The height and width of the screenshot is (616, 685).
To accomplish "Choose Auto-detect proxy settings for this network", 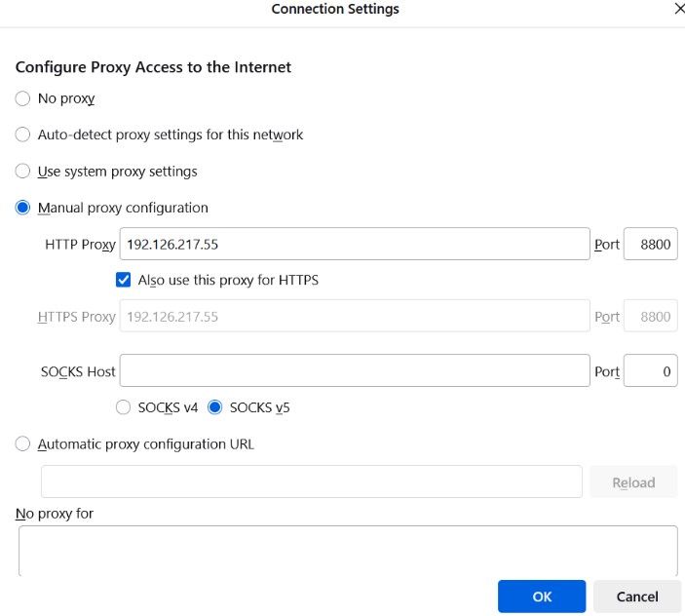I will point(22,135).
